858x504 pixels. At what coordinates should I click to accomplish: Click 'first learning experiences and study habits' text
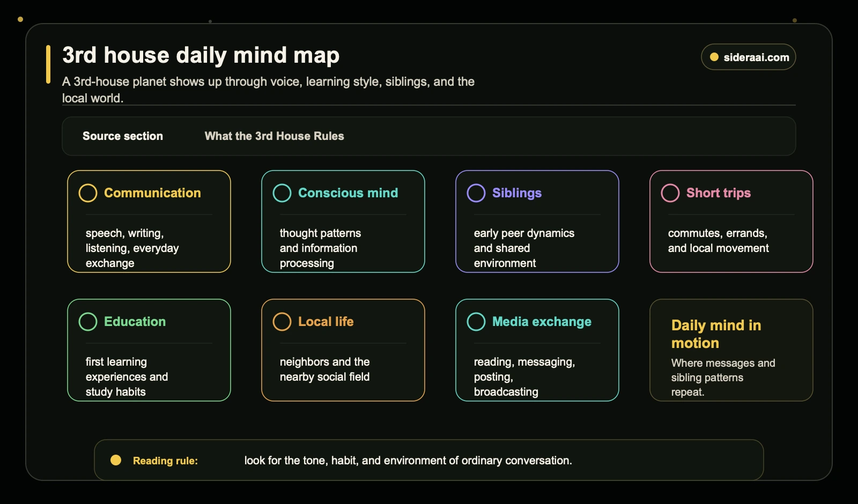[127, 377]
